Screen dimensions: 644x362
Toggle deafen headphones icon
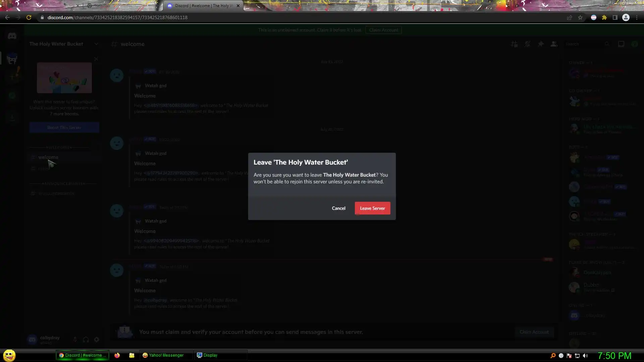point(86,340)
